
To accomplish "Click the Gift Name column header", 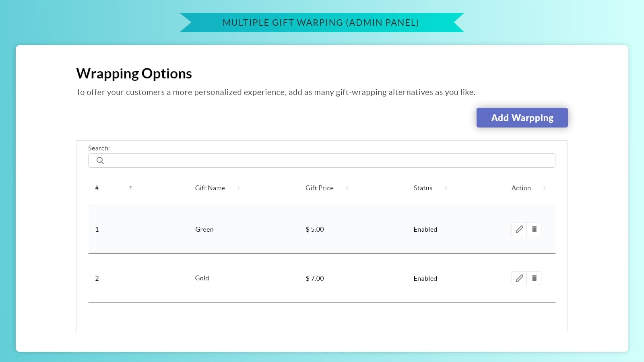I will [210, 188].
